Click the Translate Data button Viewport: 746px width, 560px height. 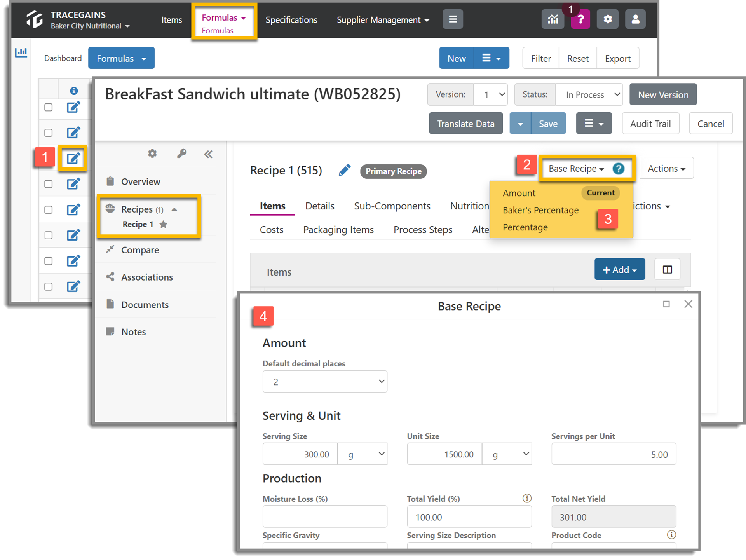(466, 124)
